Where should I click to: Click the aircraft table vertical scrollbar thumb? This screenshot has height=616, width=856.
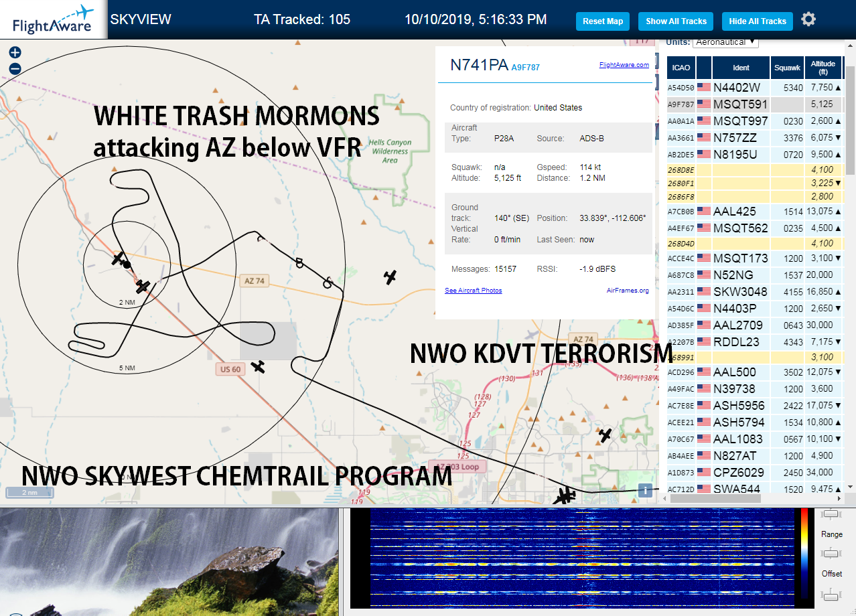[850, 120]
